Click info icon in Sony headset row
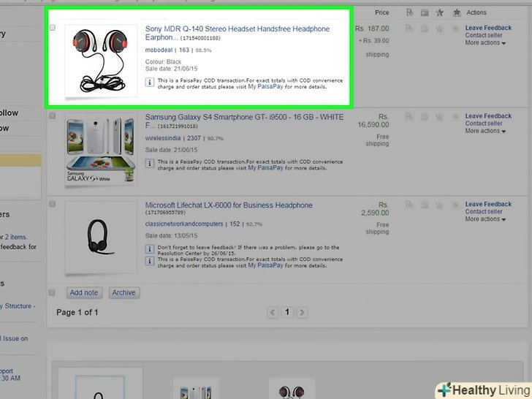Viewport: 532px width, 399px height. (x=150, y=82)
